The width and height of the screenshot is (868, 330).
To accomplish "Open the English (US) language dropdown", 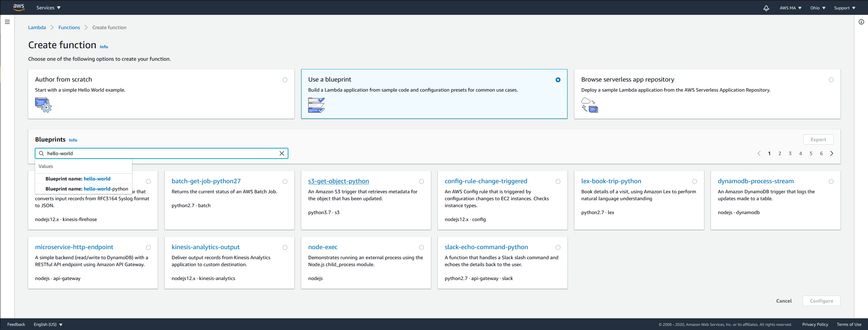I will pos(48,324).
